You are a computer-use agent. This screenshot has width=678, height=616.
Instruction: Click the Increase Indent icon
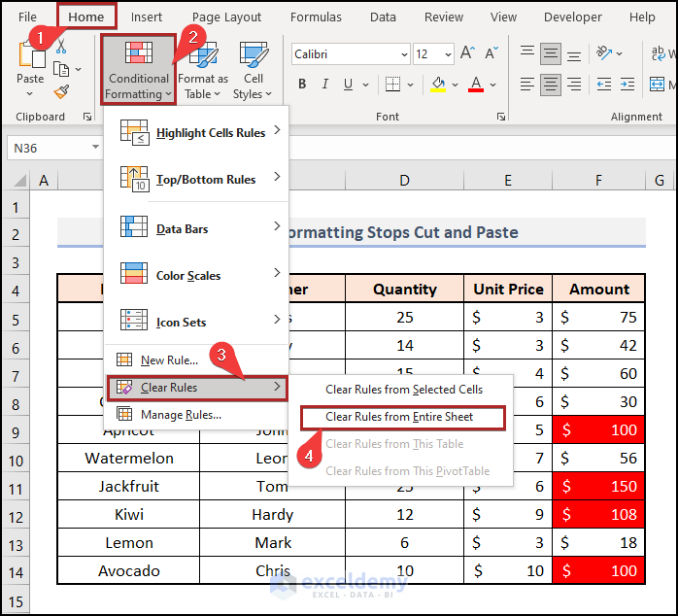click(627, 85)
